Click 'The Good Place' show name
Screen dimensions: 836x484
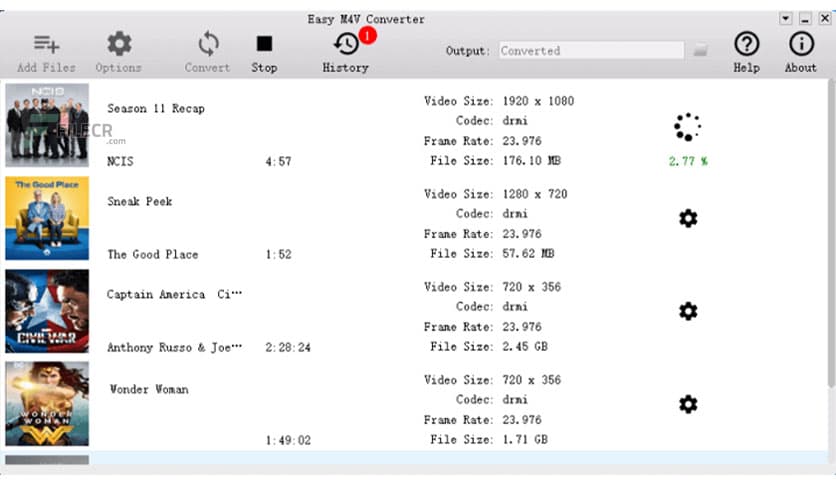152,254
